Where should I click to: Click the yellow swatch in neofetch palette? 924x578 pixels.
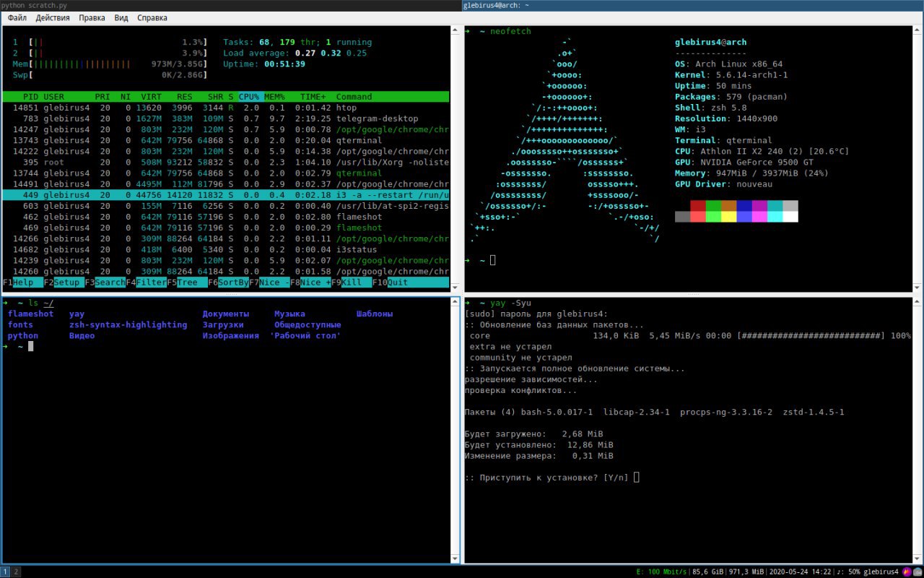pyautogui.click(x=729, y=217)
